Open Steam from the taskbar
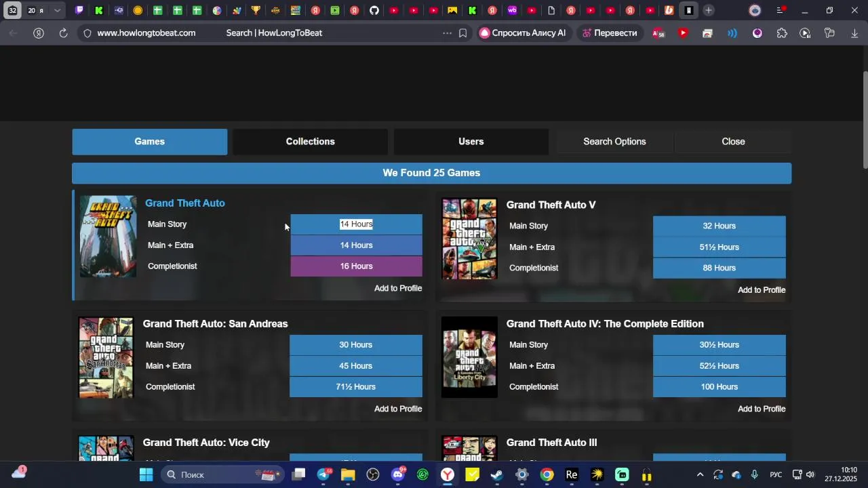 pos(497,474)
